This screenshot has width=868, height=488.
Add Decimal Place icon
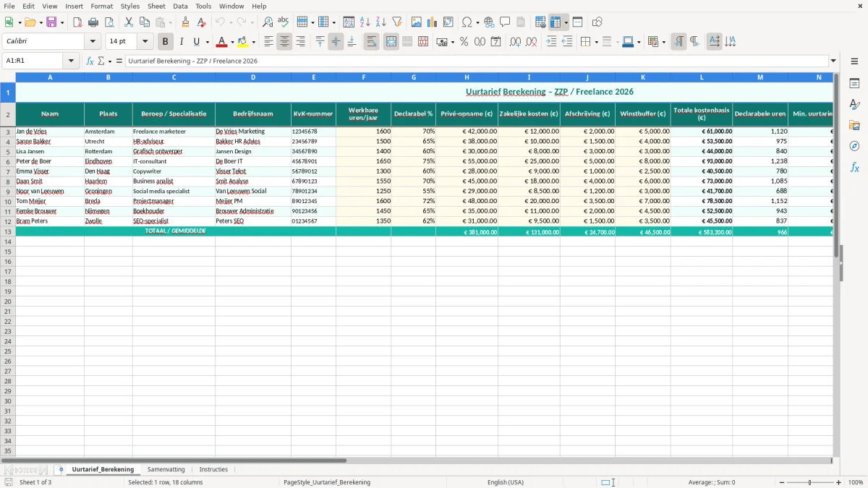click(x=515, y=42)
